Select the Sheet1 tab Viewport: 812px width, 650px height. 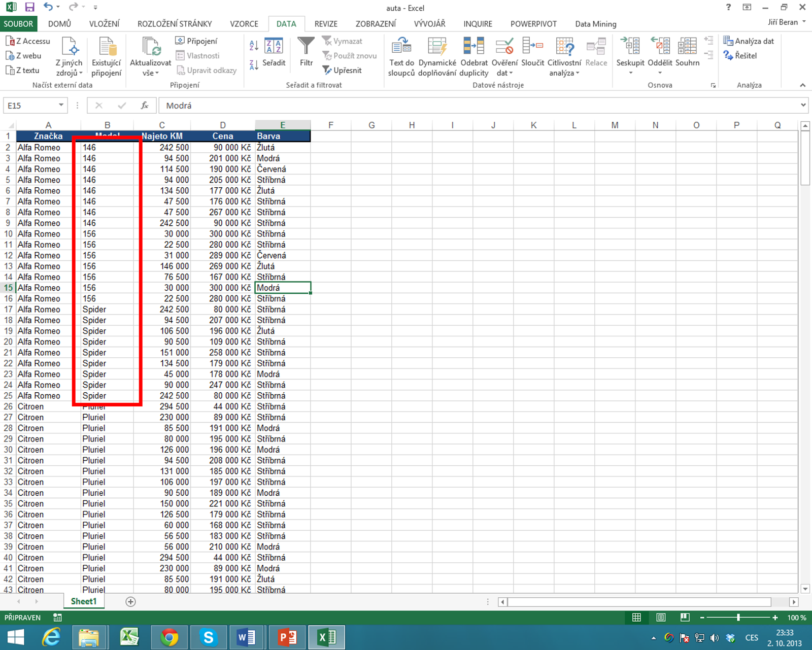[84, 601]
